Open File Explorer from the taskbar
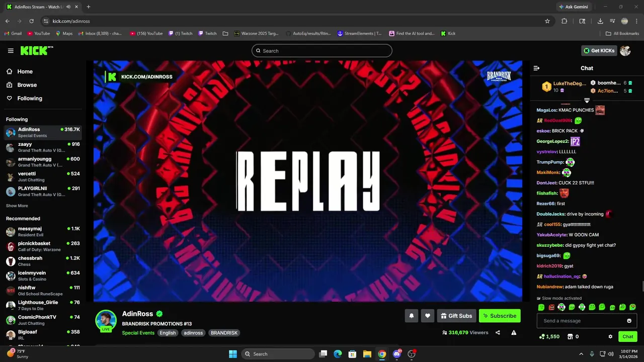644x362 pixels. coord(367,354)
